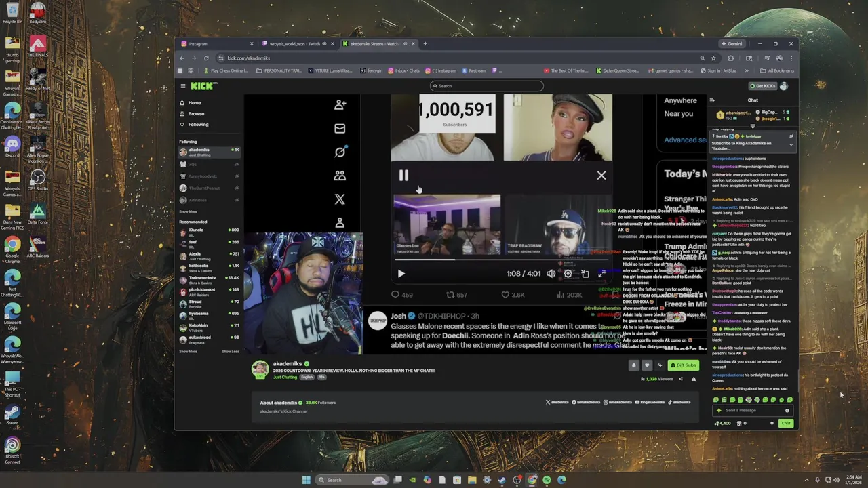Open akademiks Instagram link iamakademiks
This screenshot has width=868, height=488.
click(618, 402)
